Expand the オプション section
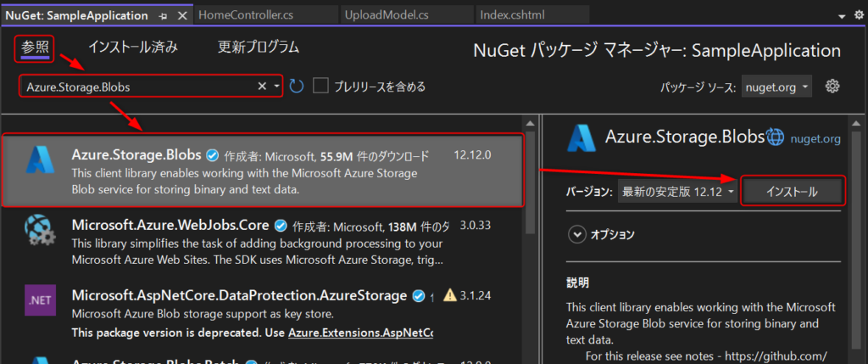This screenshot has height=364, width=868. click(x=601, y=234)
